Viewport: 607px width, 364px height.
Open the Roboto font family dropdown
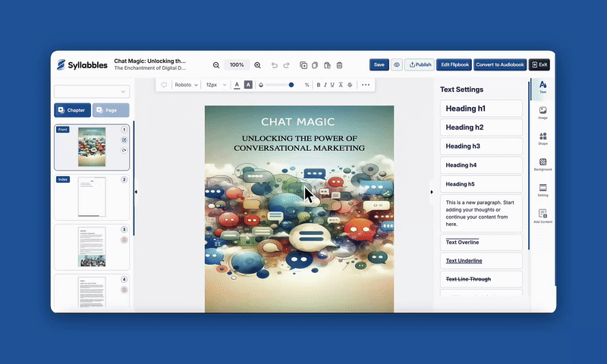coord(186,85)
